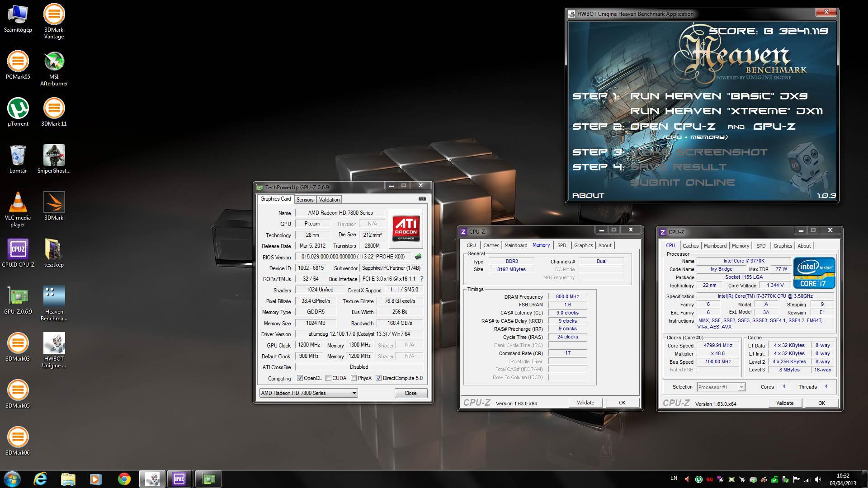Toggle the PhysX checkbox in GPU-Z
868x488 pixels.
point(354,378)
